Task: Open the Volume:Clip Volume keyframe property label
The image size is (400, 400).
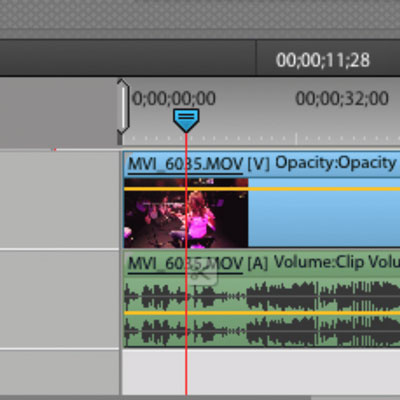Action: [x=337, y=262]
